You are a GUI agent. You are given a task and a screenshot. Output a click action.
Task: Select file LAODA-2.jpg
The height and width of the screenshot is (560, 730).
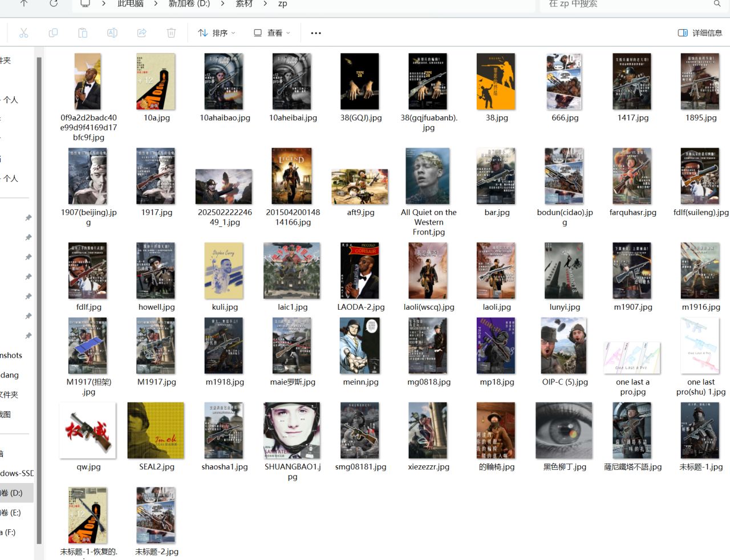pyautogui.click(x=360, y=277)
